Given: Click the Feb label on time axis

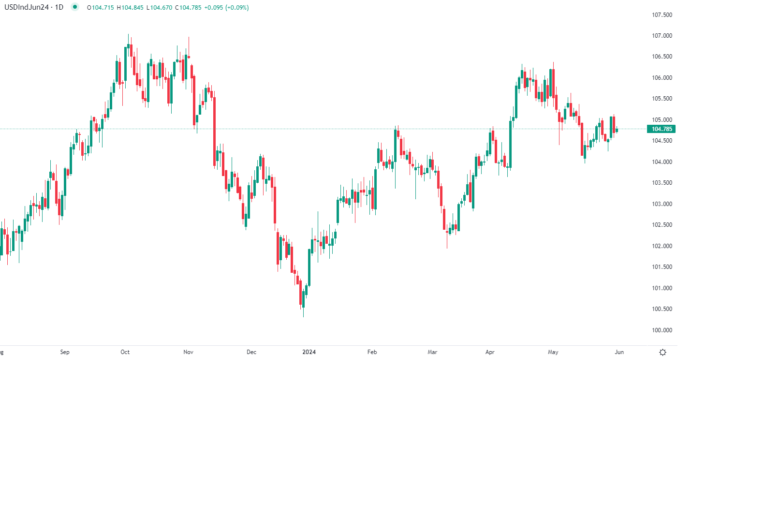Looking at the screenshot, I should tap(372, 352).
